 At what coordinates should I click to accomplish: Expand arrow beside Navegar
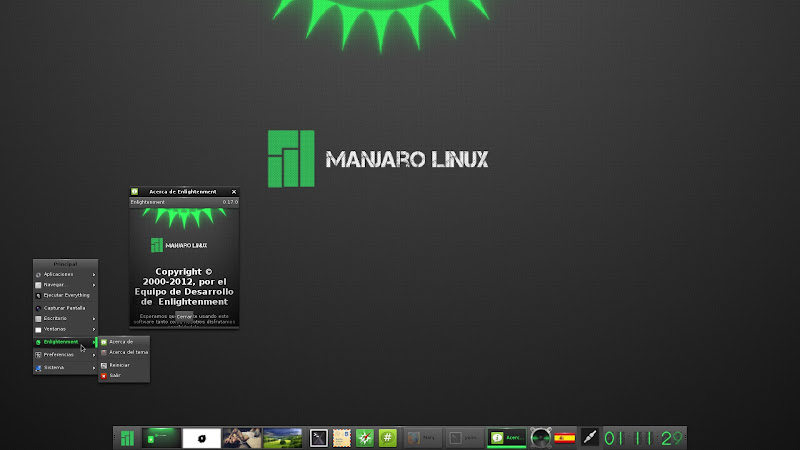click(94, 285)
